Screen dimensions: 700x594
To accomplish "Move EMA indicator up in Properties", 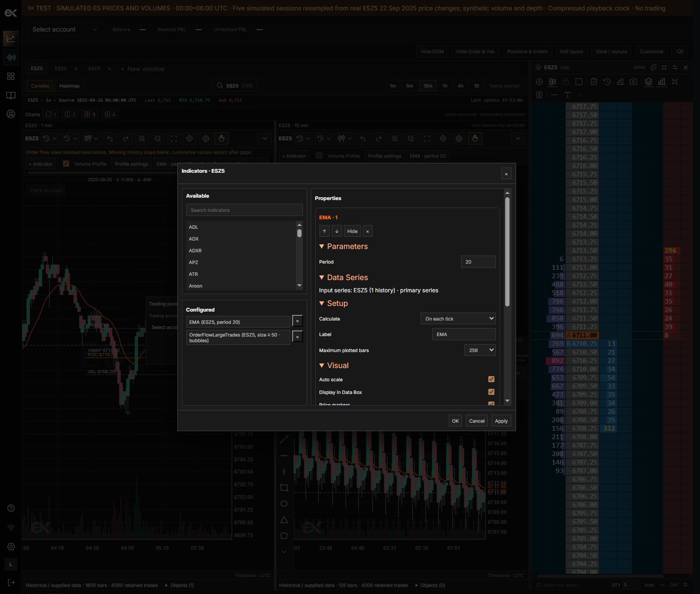I will (324, 231).
